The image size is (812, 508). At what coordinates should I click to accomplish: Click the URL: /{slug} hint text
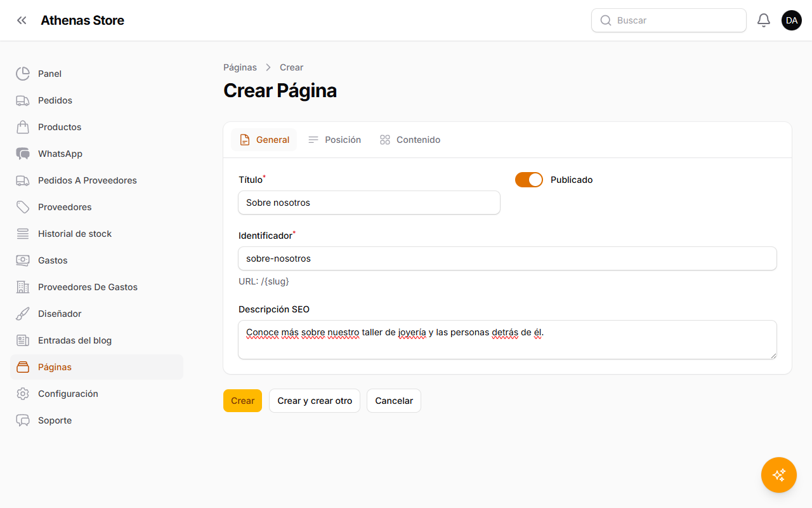pos(264,281)
